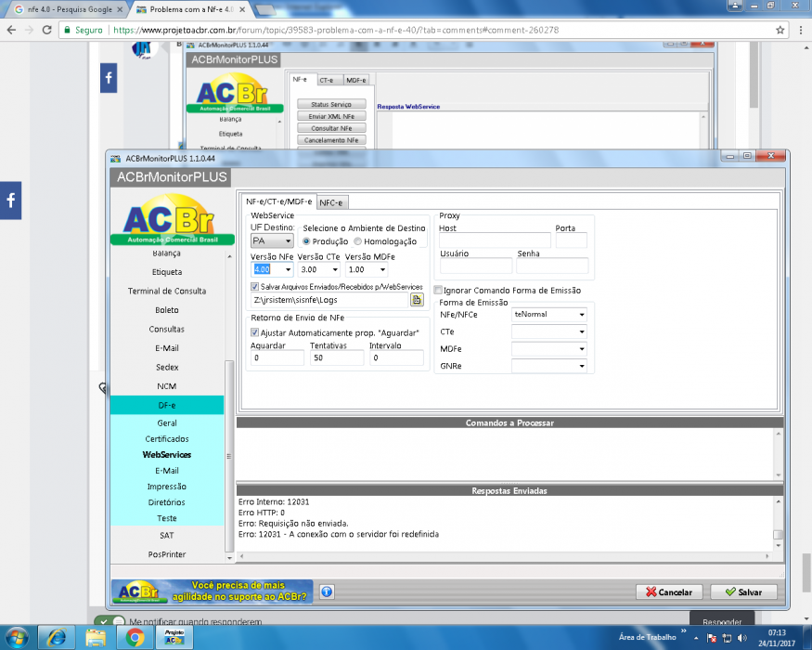Select the Produção radio button
Image resolution: width=812 pixels, height=650 pixels.
click(x=306, y=241)
